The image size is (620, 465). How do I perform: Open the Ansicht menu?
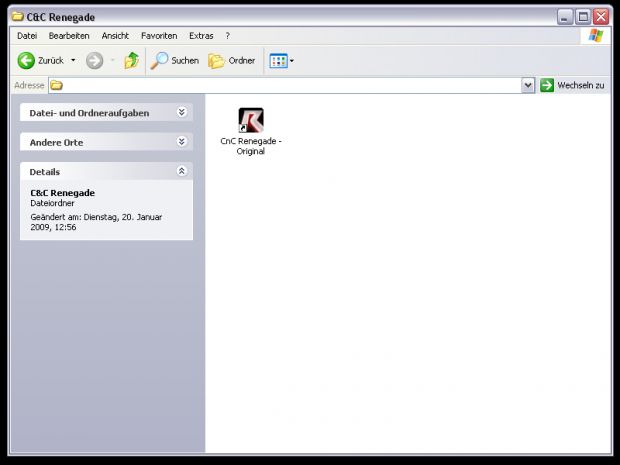115,36
